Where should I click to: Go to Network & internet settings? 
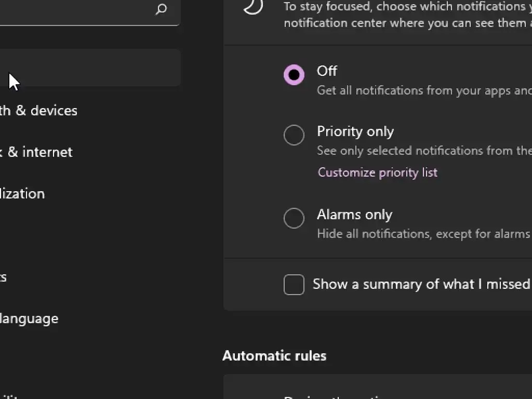pyautogui.click(x=36, y=152)
